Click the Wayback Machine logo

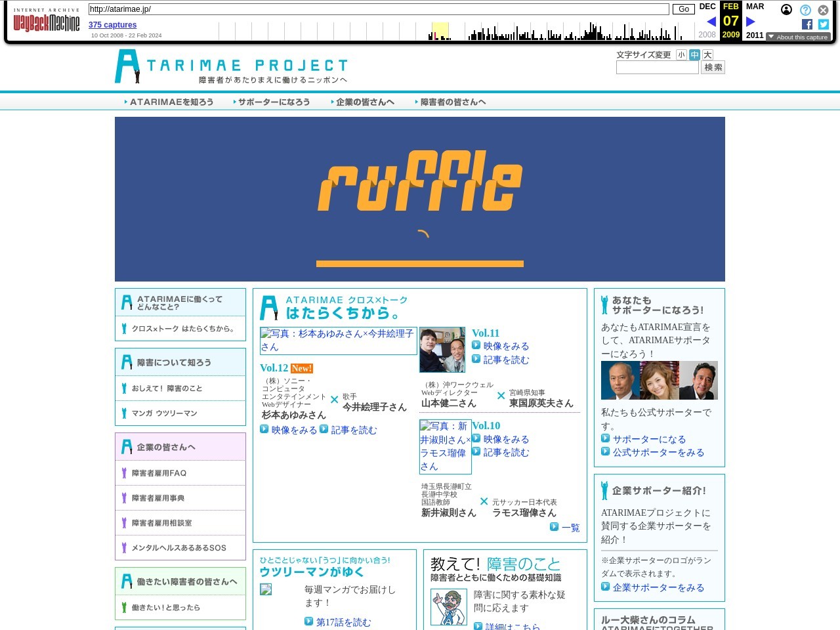pyautogui.click(x=46, y=22)
